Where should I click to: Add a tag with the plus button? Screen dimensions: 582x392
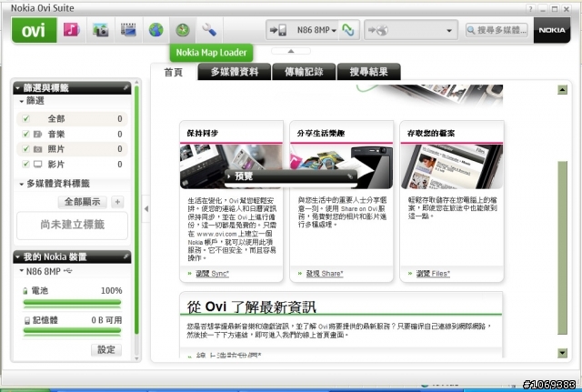(117, 202)
